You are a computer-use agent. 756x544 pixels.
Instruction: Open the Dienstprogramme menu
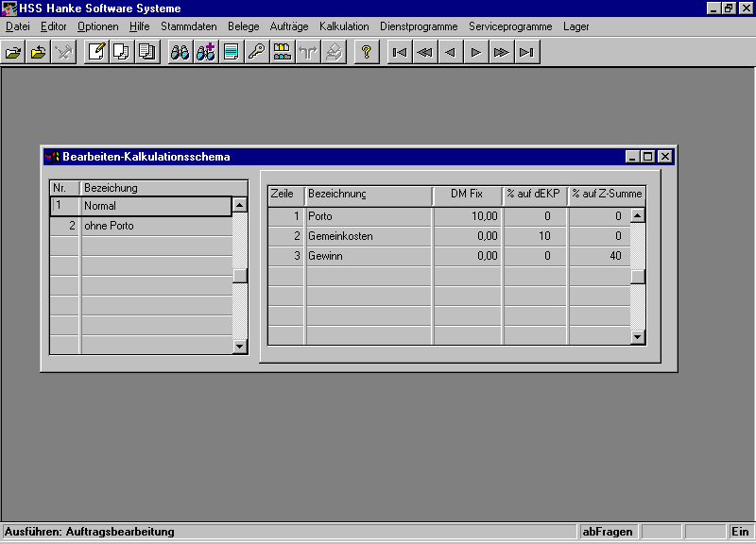tap(419, 26)
